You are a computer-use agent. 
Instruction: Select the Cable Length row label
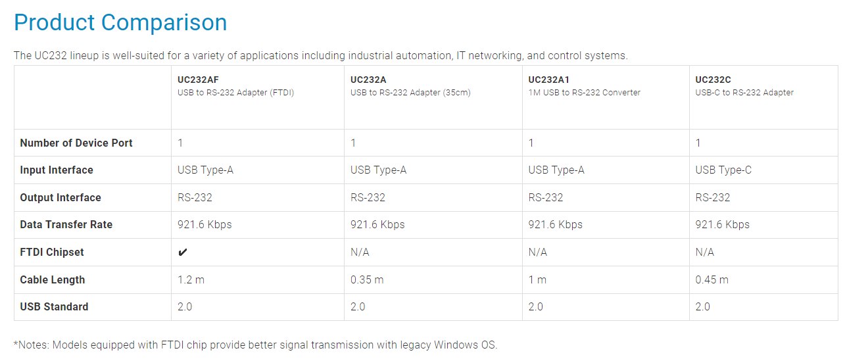pyautogui.click(x=53, y=279)
